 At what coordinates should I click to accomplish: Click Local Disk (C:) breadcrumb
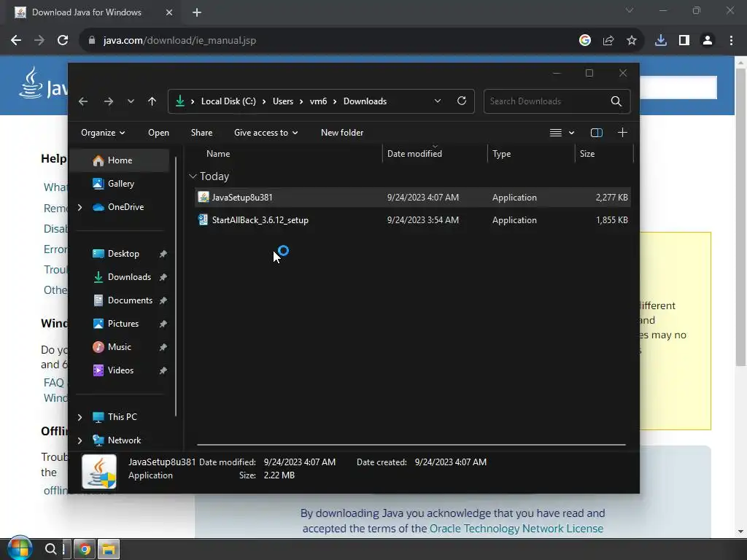click(x=228, y=101)
